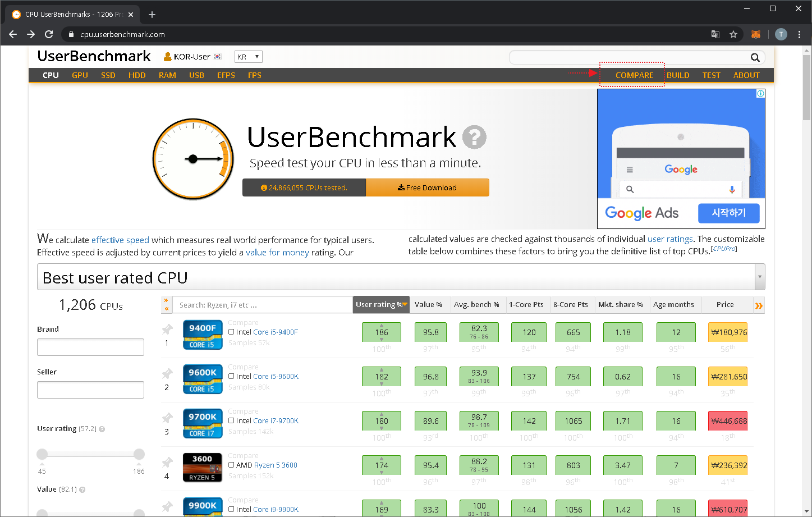Viewport: 812px width, 517px height.
Task: Bookmark this page with the star
Action: coord(733,34)
